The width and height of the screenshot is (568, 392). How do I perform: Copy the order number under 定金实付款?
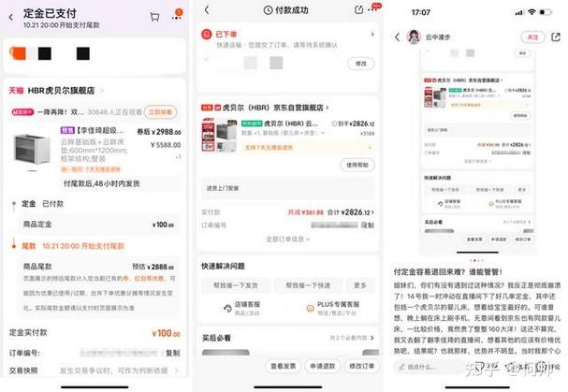tap(173, 353)
